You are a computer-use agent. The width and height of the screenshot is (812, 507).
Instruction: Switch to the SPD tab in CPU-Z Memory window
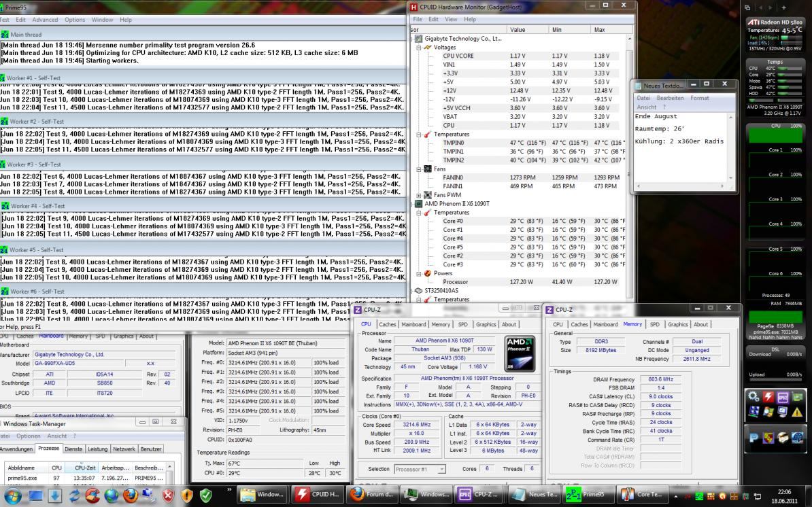click(x=655, y=324)
